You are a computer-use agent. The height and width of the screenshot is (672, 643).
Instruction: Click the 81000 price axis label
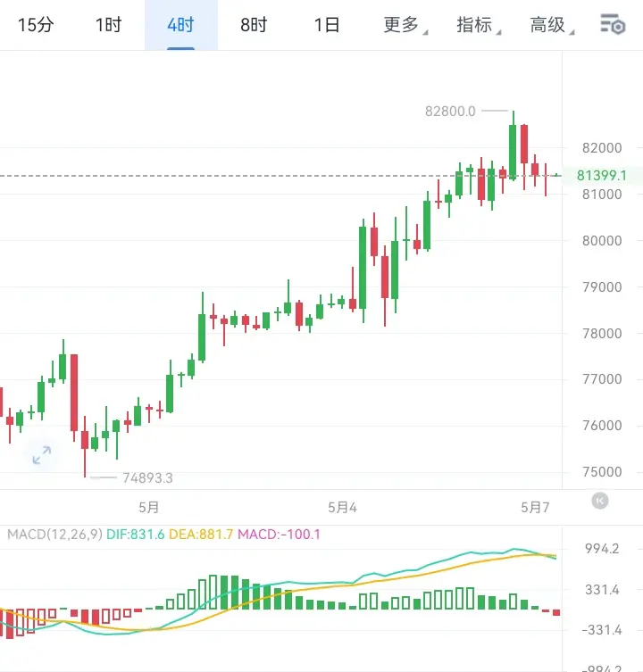602,195
